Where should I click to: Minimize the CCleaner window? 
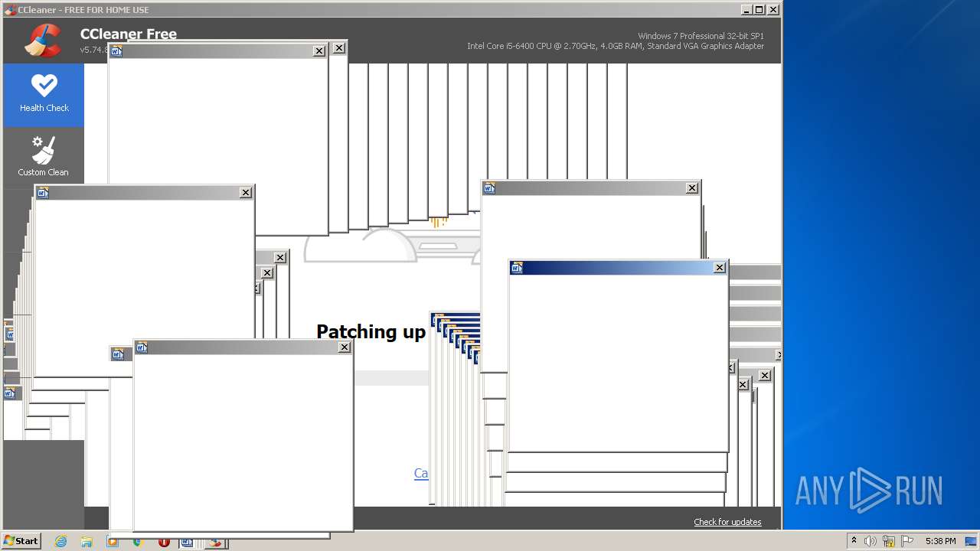(x=746, y=9)
